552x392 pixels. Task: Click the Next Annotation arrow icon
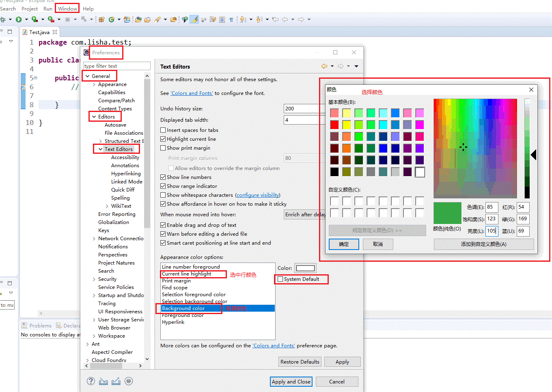click(242, 19)
